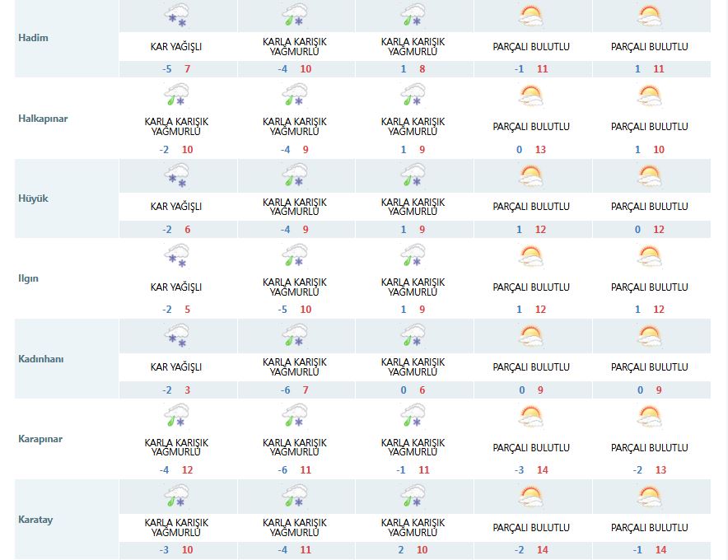Click Karapınar partly cloudy icon above -3 14
The image size is (728, 560).
coord(531,415)
